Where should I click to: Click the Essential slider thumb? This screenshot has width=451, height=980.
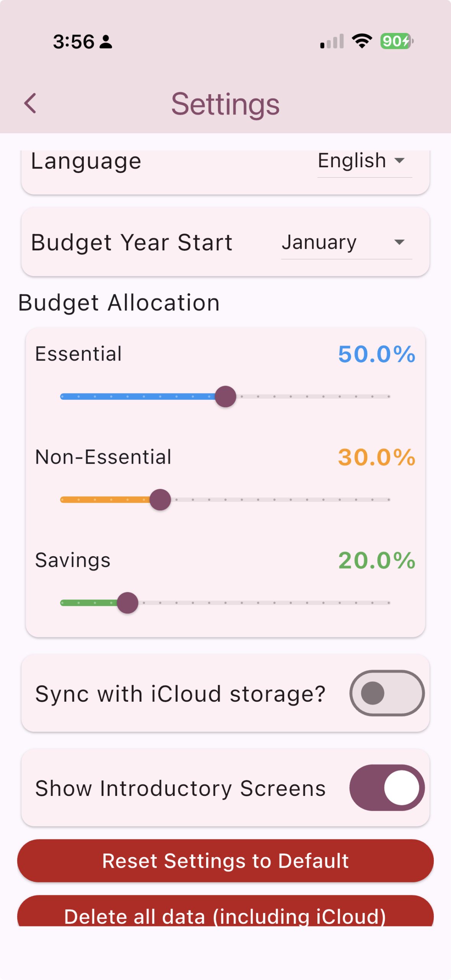pos(226,397)
